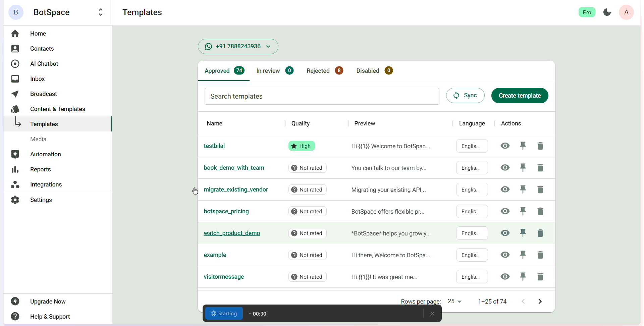Delete the watch_product_demo template

[x=540, y=233]
